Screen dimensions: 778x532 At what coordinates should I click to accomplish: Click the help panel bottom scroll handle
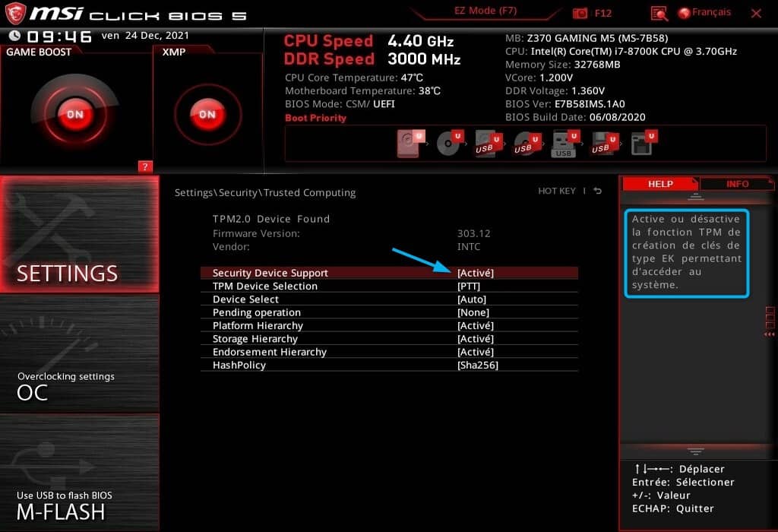pyautogui.click(x=695, y=451)
